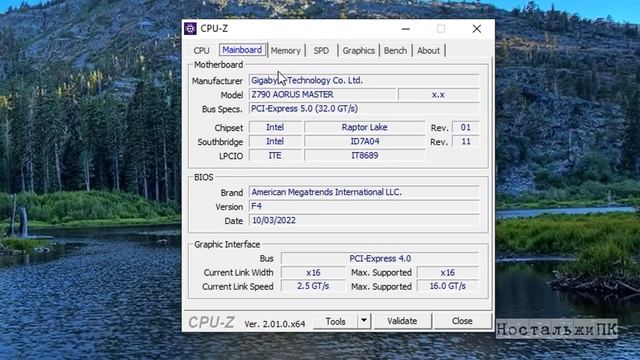This screenshot has width=640, height=360.
Task: Click the Southbridge vendor Intel field
Action: click(275, 142)
